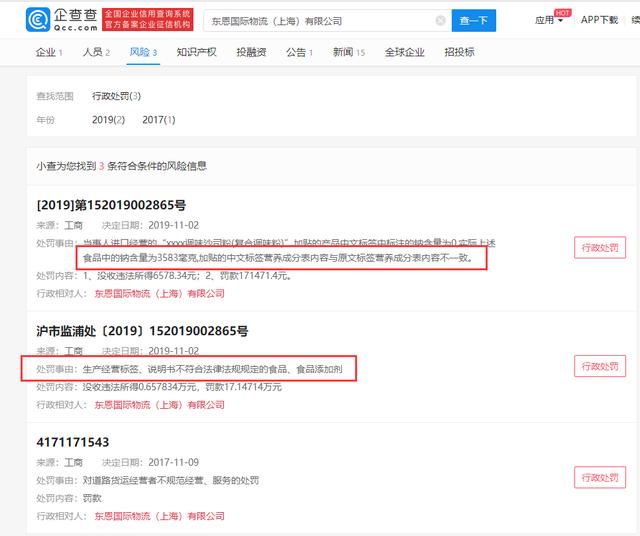Open the 全球企业 tab

tap(404, 52)
